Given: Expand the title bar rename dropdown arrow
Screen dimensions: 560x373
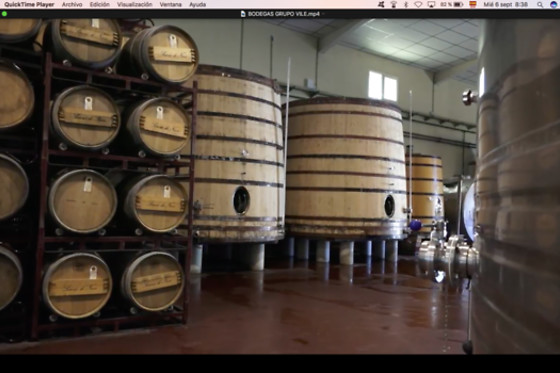Looking at the screenshot, I should tap(323, 14).
